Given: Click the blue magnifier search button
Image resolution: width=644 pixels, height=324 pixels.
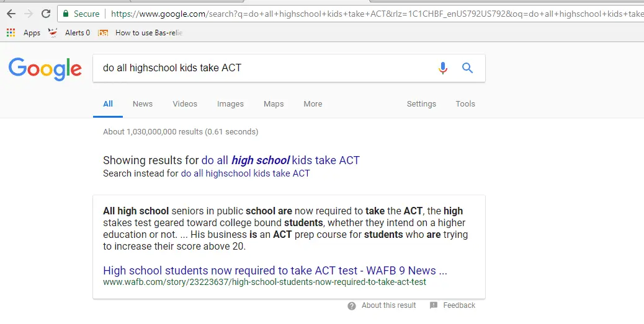Looking at the screenshot, I should [468, 68].
